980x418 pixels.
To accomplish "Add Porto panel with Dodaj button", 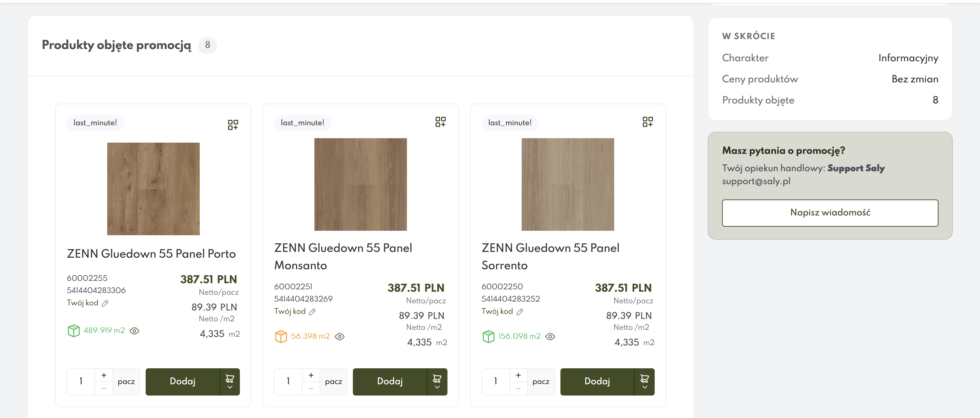I will [183, 382].
